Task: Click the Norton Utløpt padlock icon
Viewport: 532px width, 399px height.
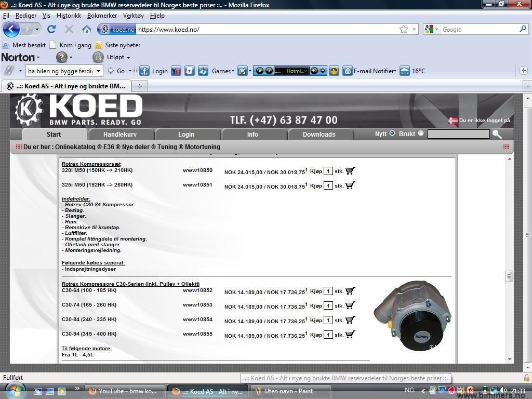Action: point(98,57)
